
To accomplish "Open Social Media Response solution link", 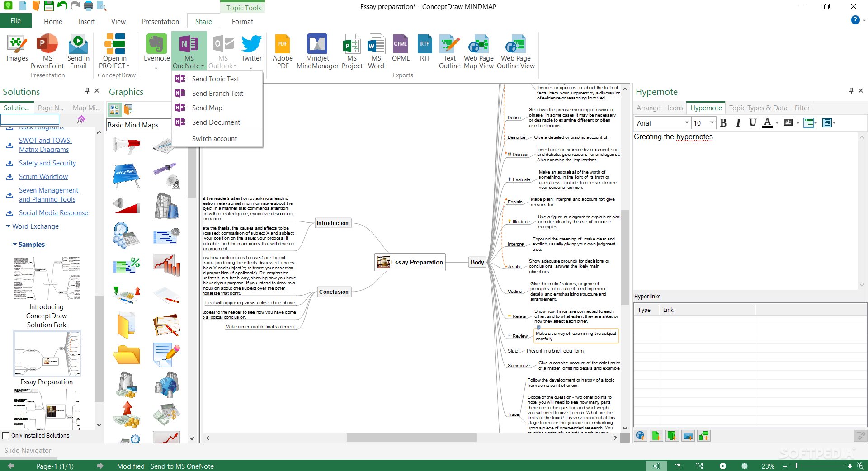I will 53,213.
